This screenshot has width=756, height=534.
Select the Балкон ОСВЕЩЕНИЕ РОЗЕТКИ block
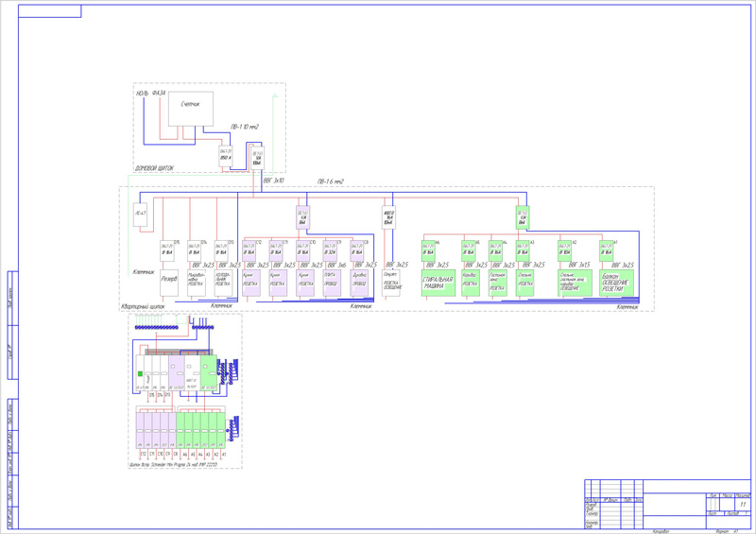pyautogui.click(x=617, y=283)
